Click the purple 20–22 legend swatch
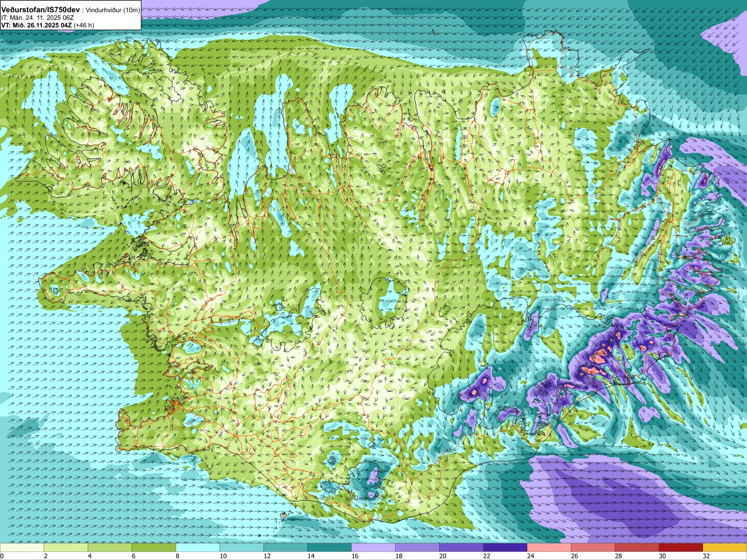 461,548
